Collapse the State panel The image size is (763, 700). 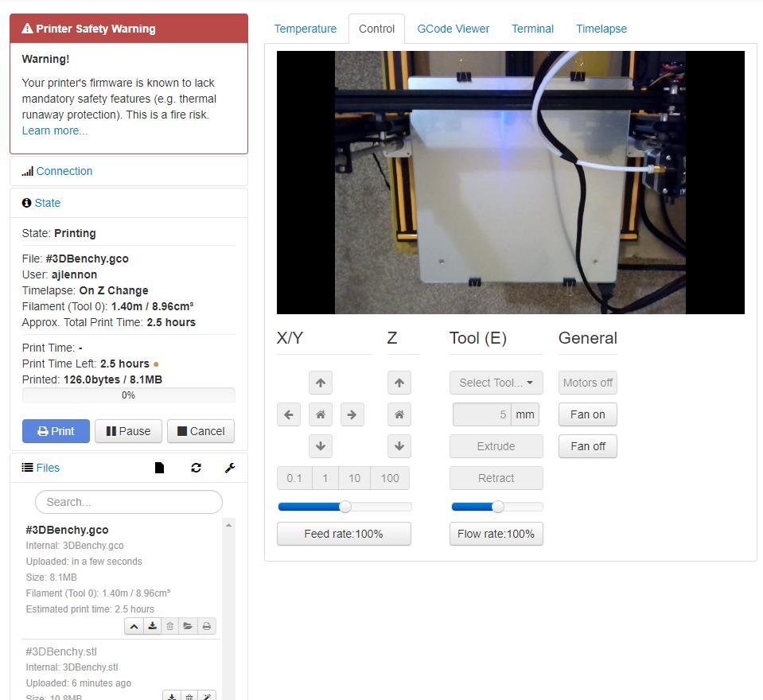point(48,203)
